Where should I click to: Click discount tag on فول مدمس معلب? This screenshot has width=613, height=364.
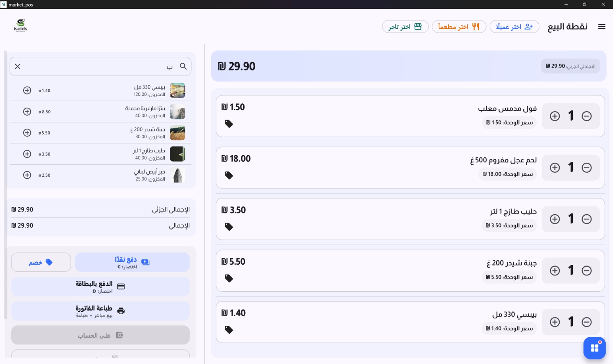coord(229,124)
